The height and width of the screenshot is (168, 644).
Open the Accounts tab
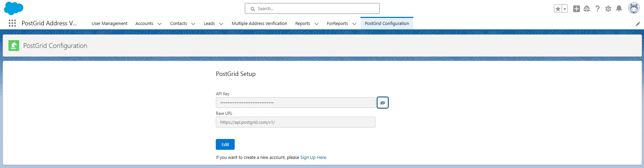144,23
